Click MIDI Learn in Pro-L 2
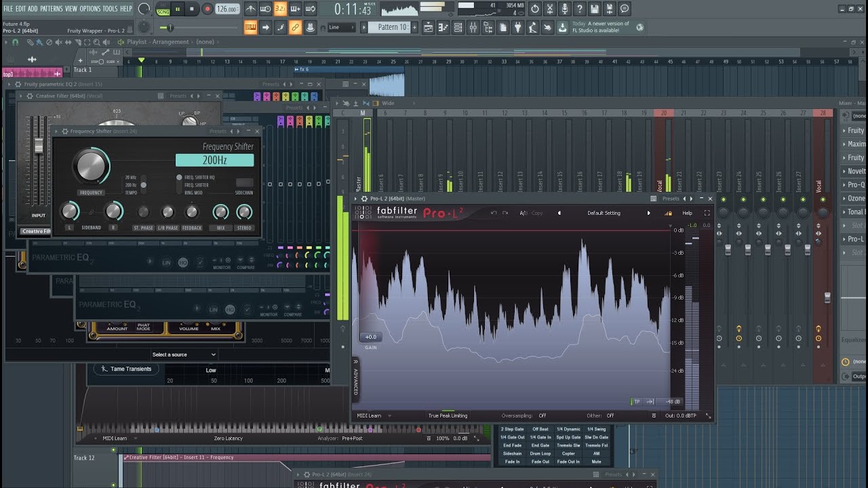The image size is (868, 488). click(369, 415)
